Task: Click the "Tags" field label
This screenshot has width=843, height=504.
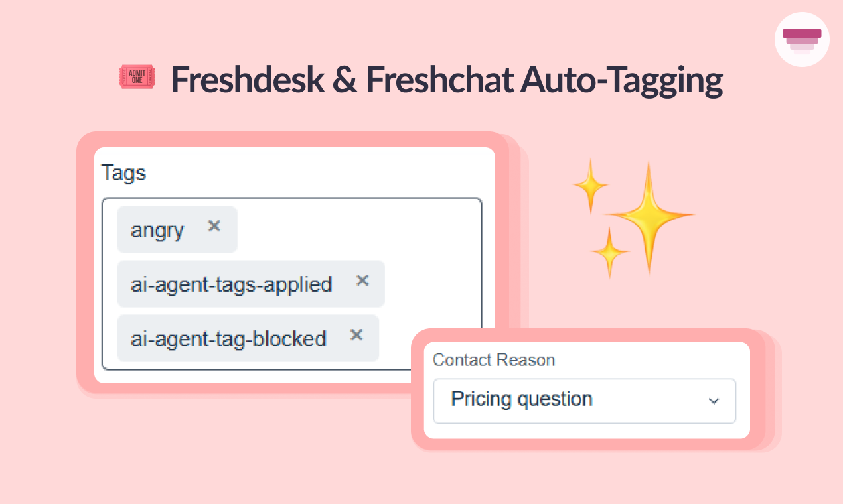Action: [123, 173]
